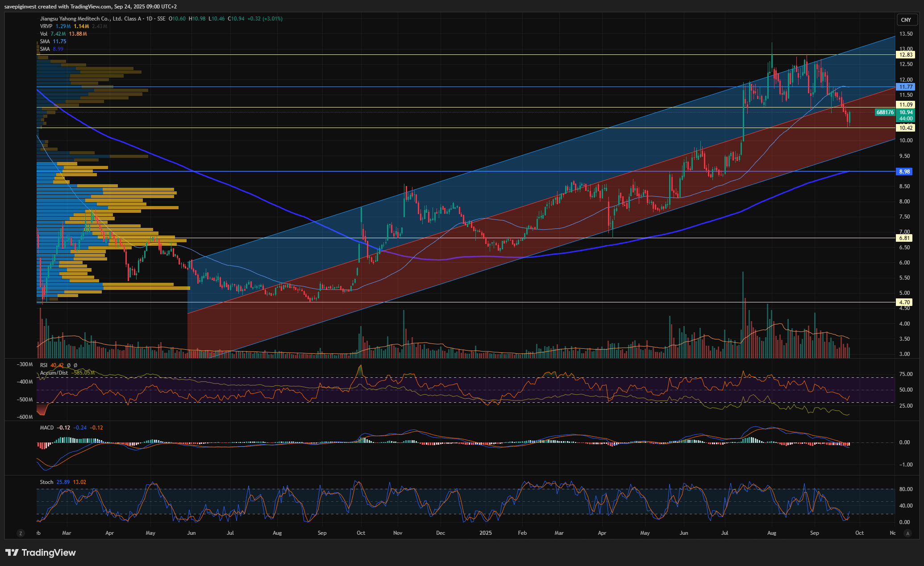This screenshot has width=924, height=566.
Task: Click the yellow 12.83 price level tag
Action: tap(906, 55)
